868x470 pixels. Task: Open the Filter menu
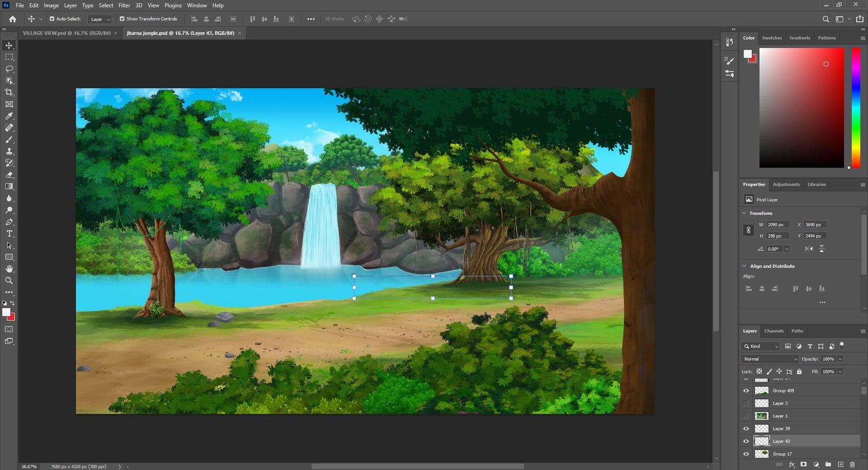[x=124, y=5]
